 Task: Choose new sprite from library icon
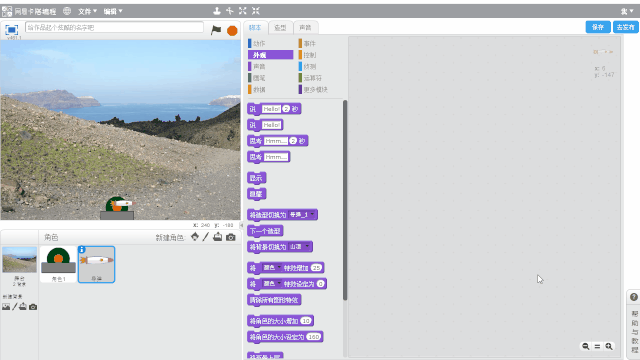pos(195,237)
